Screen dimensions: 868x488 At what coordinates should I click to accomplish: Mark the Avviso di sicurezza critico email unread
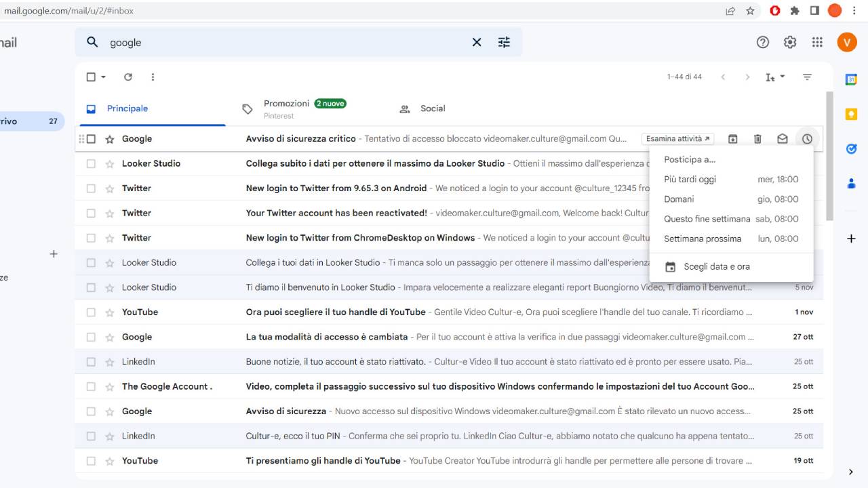tap(783, 139)
